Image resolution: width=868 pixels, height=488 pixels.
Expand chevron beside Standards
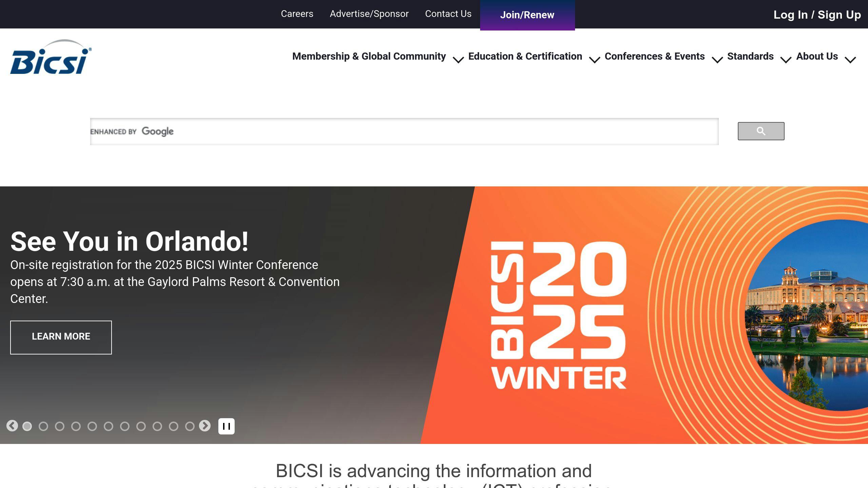tap(786, 60)
